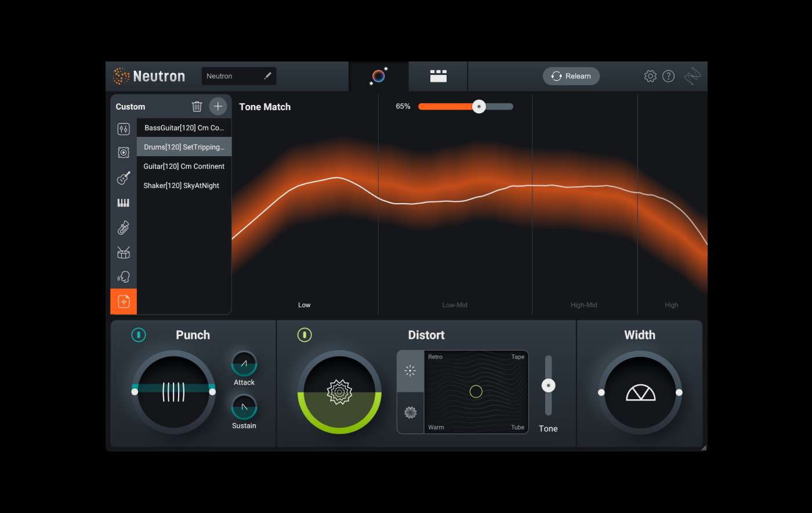This screenshot has width=812, height=513.
Task: Select the top distortion mode sparkle icon
Action: point(410,371)
